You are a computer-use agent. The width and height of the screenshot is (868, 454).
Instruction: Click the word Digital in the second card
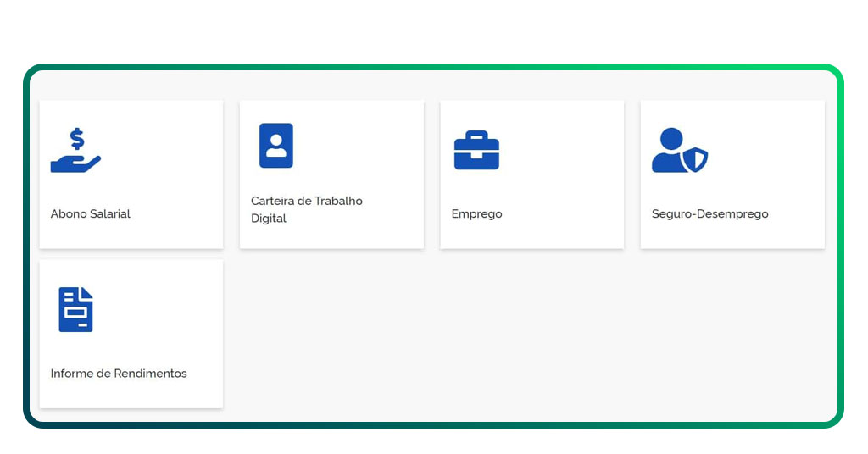point(269,219)
